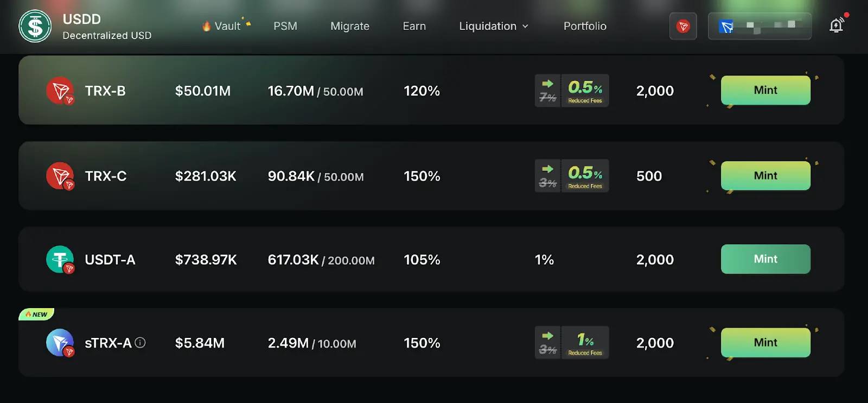
Task: Click the sTRX-A staked TRX icon
Action: pos(60,342)
